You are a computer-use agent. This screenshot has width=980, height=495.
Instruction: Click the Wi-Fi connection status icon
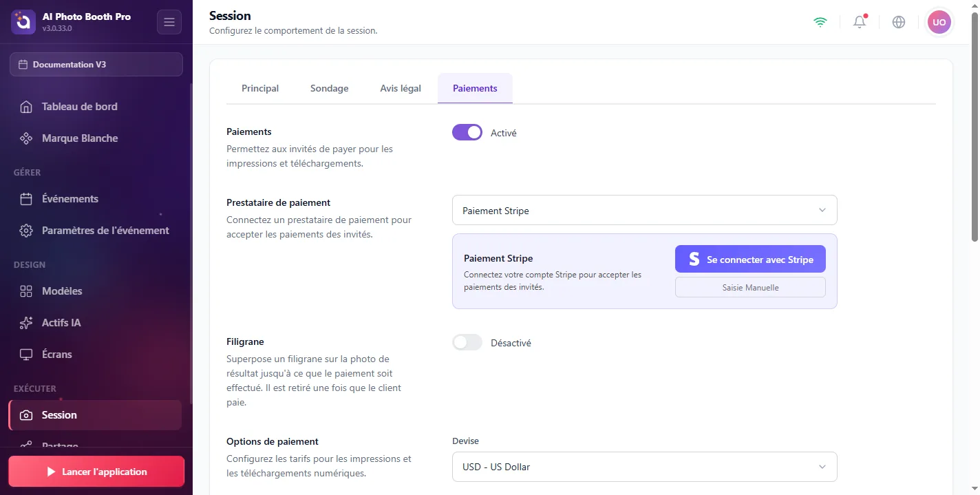820,22
